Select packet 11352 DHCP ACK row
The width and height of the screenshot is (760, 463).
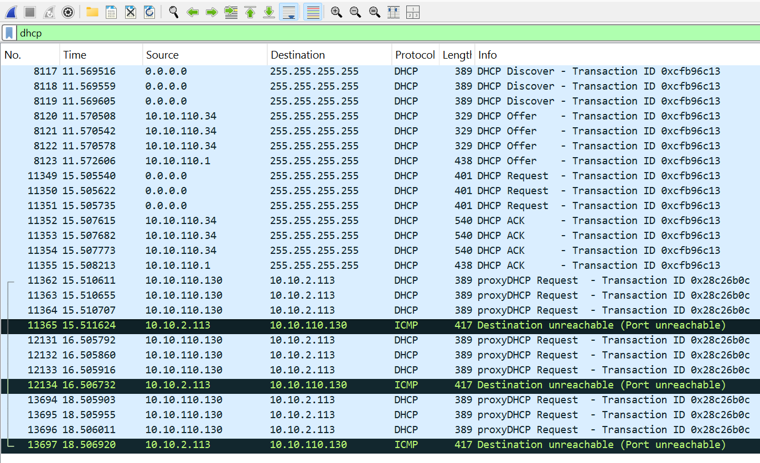coord(380,221)
